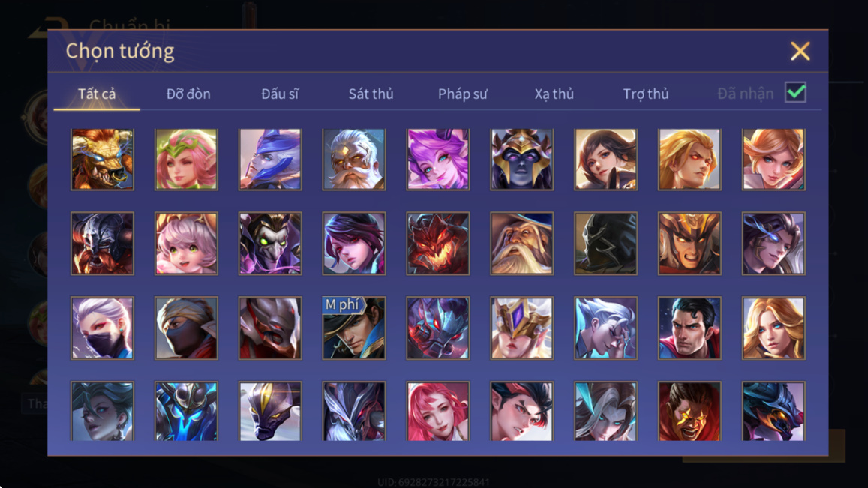Choose the red lava demon hero
Screen dimensions: 868x488
[437, 244]
